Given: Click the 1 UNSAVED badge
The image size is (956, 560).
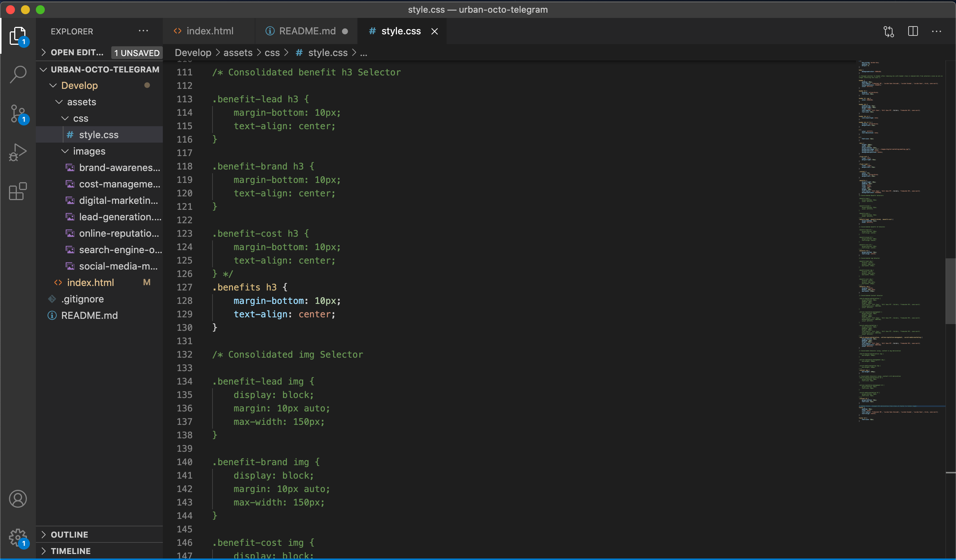Looking at the screenshot, I should [x=137, y=53].
